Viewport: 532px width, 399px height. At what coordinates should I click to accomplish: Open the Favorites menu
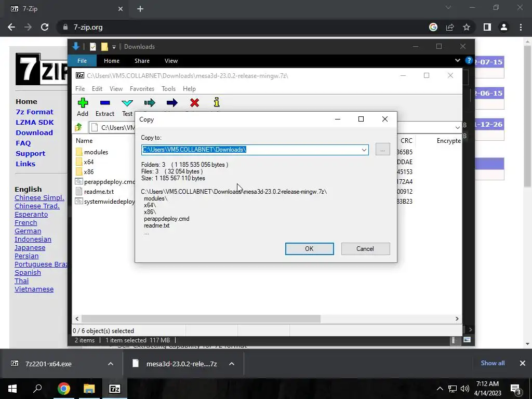[142, 88]
